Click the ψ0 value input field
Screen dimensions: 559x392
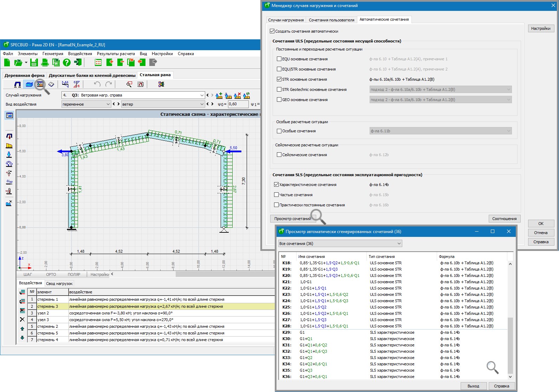tap(238, 104)
